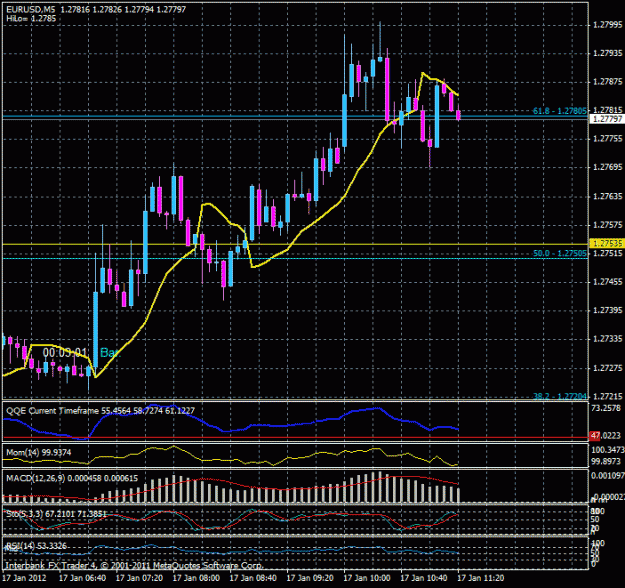The image size is (625, 588).
Task: Click the 99.8973 momentum scale value
Action: [x=606, y=461]
